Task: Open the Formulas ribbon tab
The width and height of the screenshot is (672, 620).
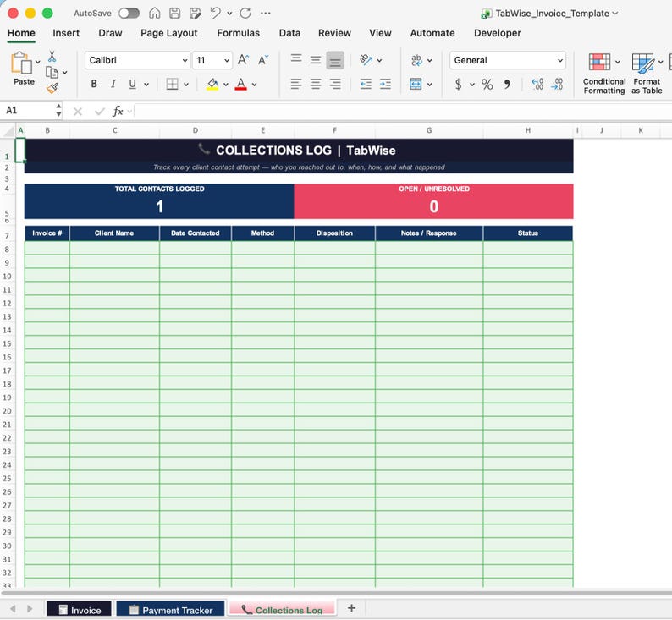Action: click(239, 33)
